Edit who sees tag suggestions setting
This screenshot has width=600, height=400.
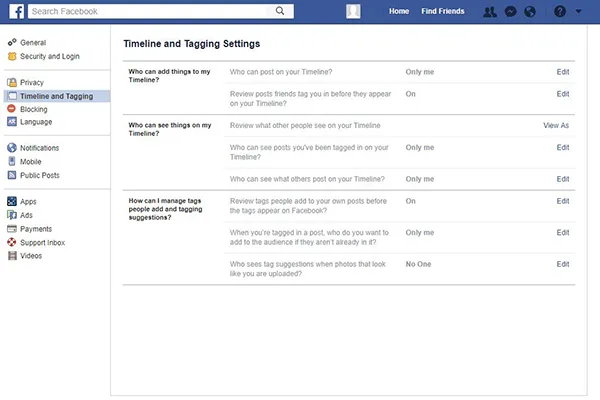coord(562,264)
